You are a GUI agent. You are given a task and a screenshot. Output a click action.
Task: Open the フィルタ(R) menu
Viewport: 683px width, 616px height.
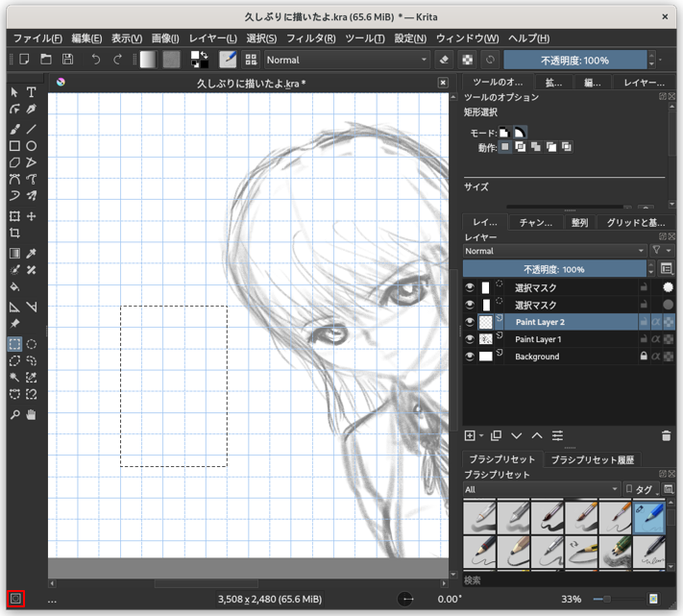311,38
